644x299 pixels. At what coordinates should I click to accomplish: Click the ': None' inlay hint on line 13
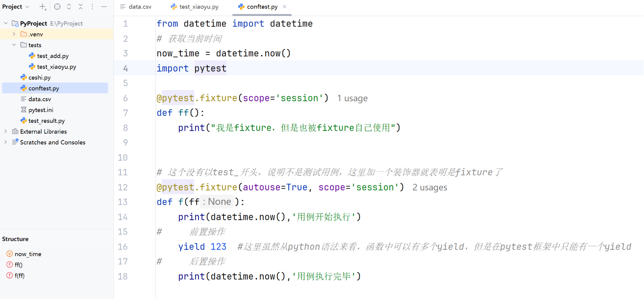click(x=217, y=202)
